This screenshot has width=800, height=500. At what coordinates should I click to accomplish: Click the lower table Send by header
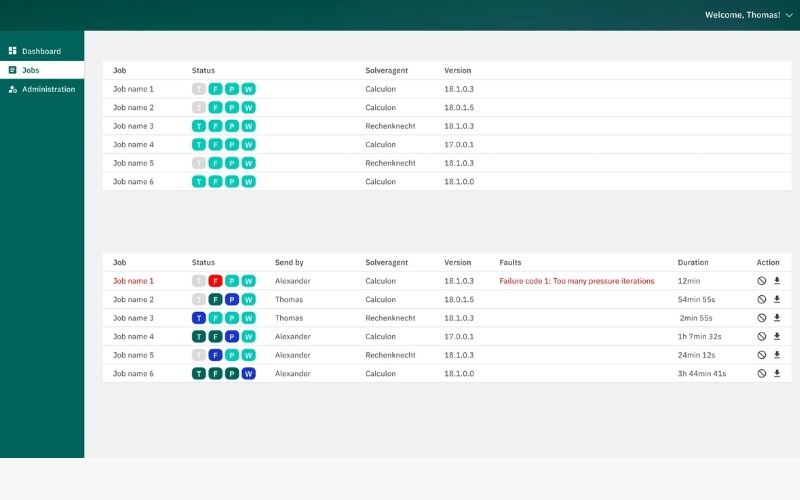[x=289, y=262]
